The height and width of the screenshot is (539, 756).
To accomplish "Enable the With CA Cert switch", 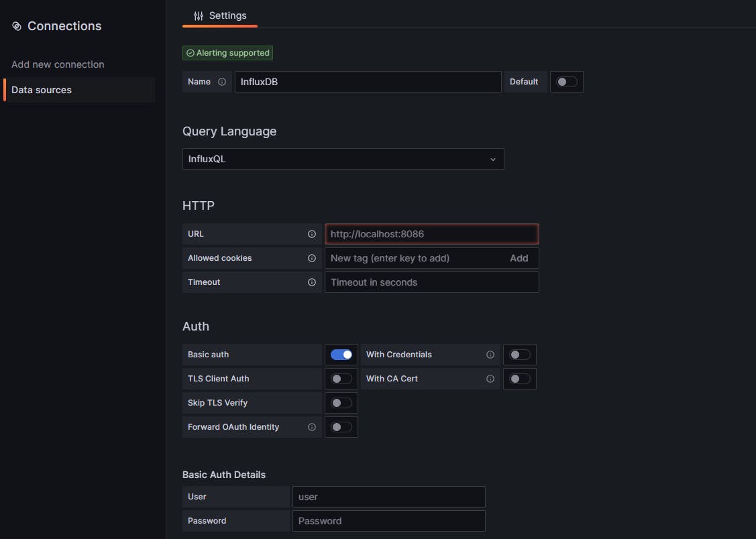I will (x=520, y=379).
